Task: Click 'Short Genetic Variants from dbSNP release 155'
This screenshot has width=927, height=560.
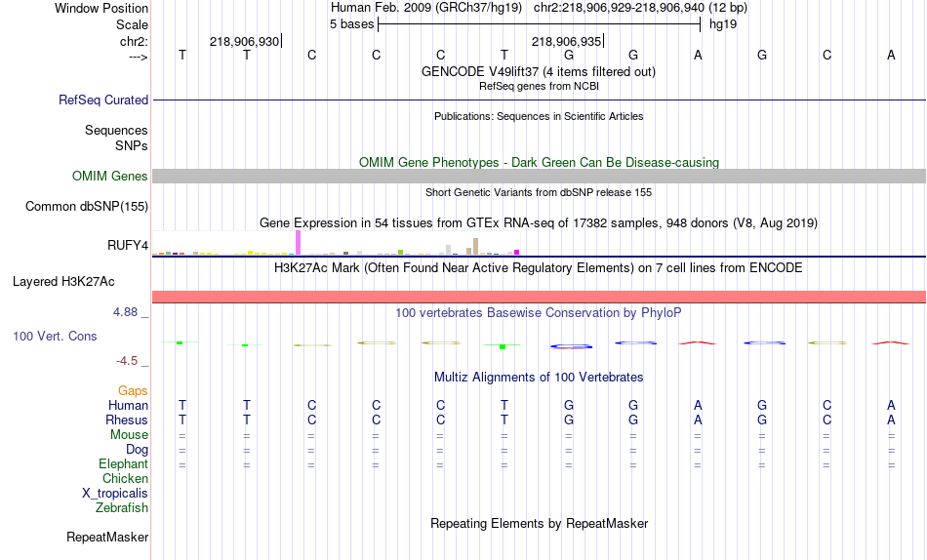Action: (x=539, y=192)
